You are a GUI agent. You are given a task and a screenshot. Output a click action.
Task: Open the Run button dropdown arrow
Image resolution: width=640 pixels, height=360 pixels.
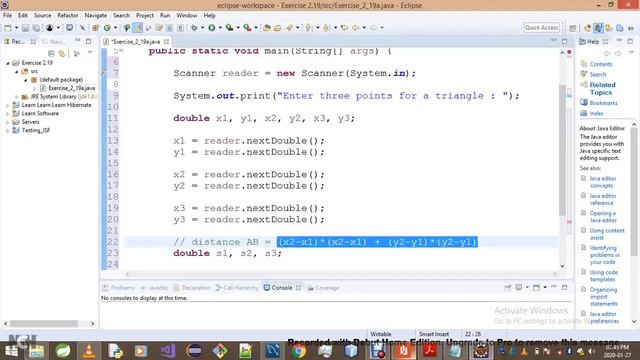click(220, 28)
